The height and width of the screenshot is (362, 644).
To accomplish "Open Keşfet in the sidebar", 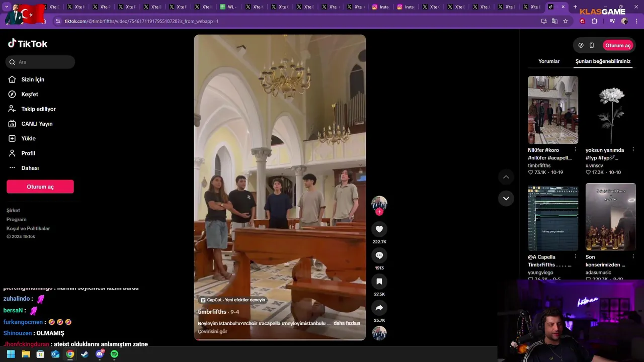I will pos(30,94).
